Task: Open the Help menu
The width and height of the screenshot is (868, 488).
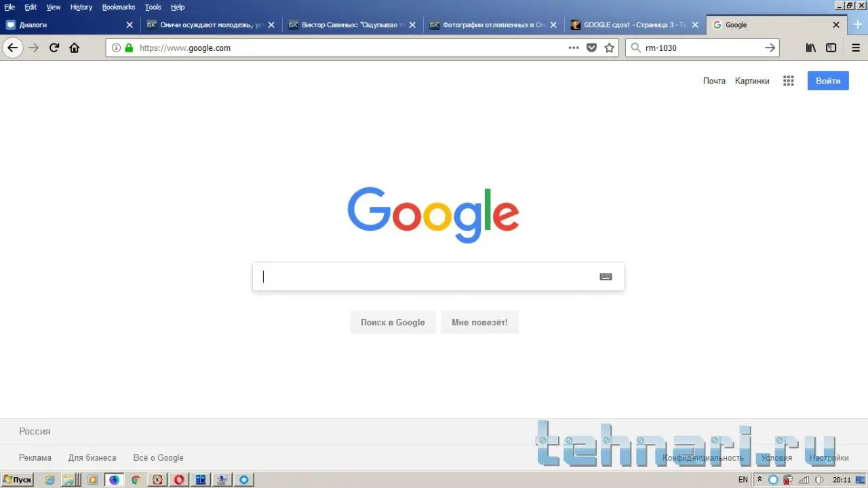Action: (x=178, y=7)
